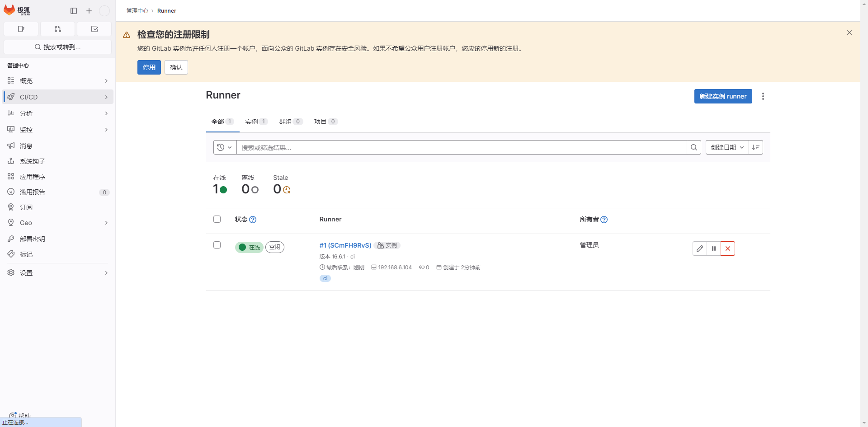Delete runner #1 using the red X icon
This screenshot has height=427, width=868.
[x=728, y=249]
